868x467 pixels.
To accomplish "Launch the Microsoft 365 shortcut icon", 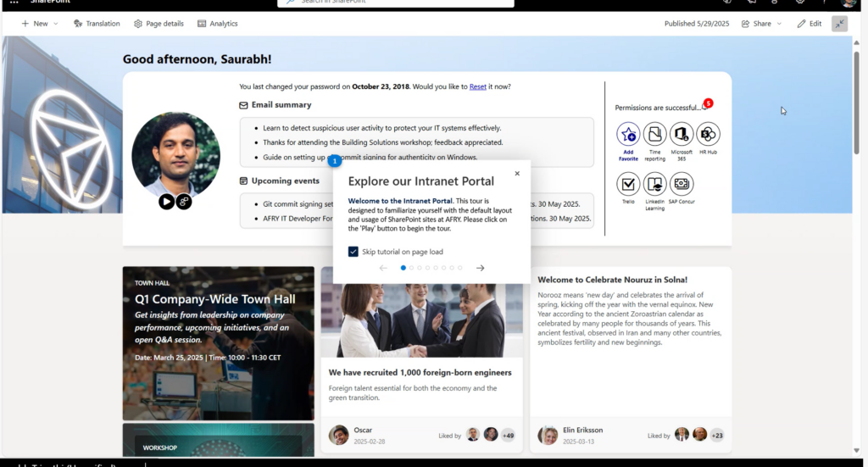I will (x=682, y=134).
